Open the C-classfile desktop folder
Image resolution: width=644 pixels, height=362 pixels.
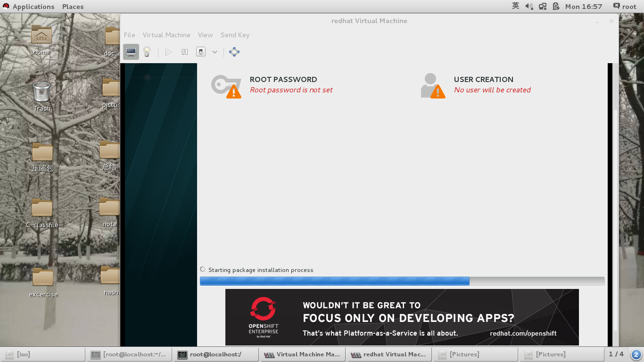[x=42, y=213]
